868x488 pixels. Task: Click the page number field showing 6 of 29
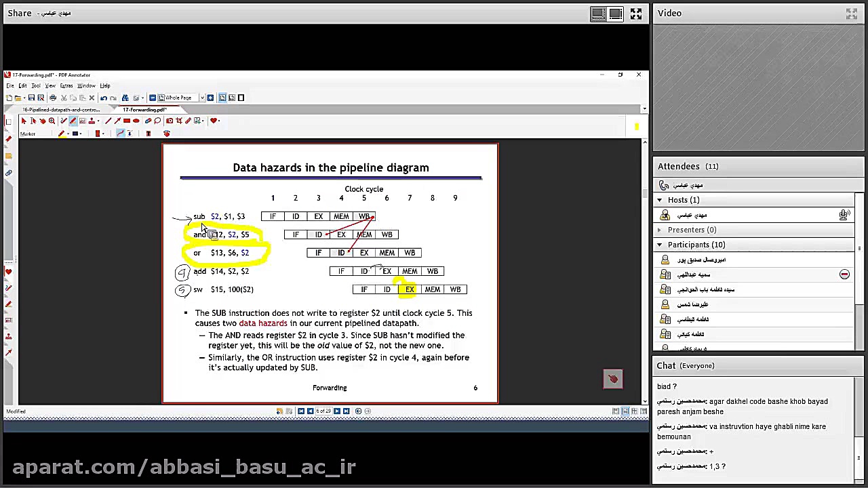pos(323,411)
